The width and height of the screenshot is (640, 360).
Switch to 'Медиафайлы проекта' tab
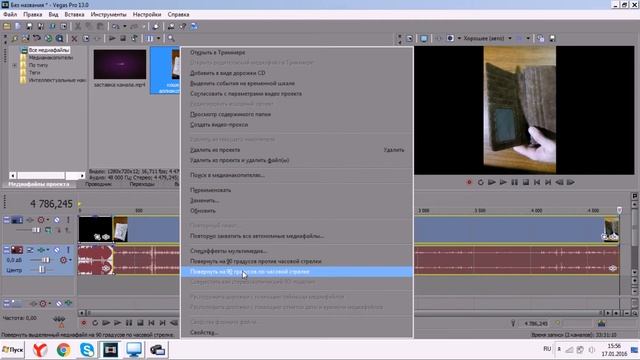[x=39, y=184]
